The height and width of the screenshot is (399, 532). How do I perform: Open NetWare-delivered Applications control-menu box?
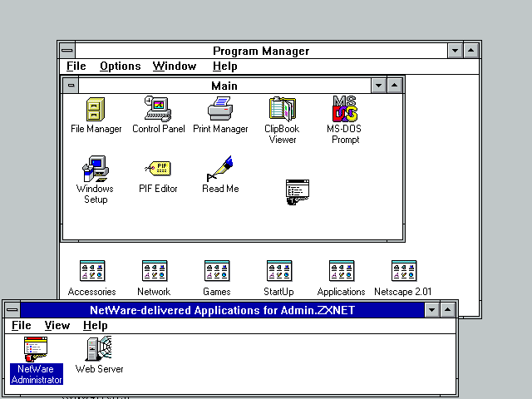[x=12, y=310]
